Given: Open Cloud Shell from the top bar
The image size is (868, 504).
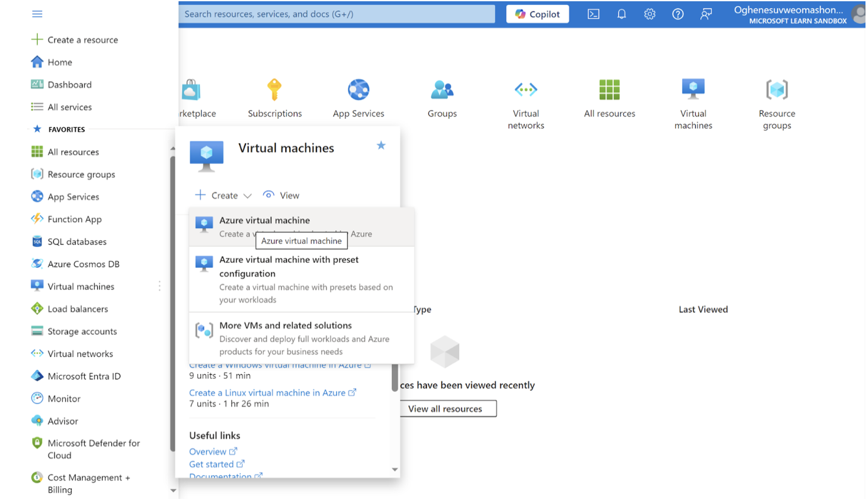Looking at the screenshot, I should click(x=594, y=14).
